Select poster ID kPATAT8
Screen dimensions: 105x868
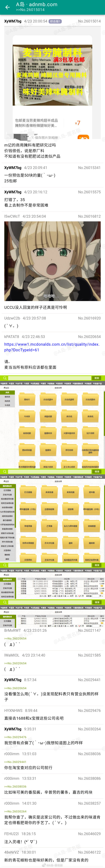(x=12, y=337)
